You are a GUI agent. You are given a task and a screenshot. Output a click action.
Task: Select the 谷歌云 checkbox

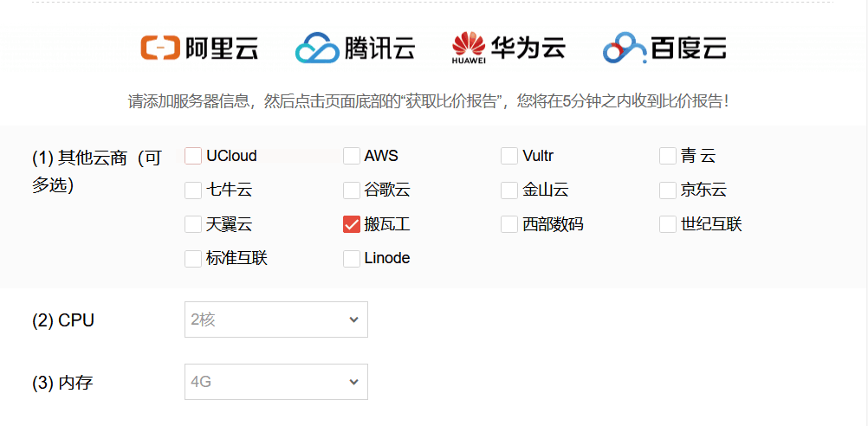[352, 190]
